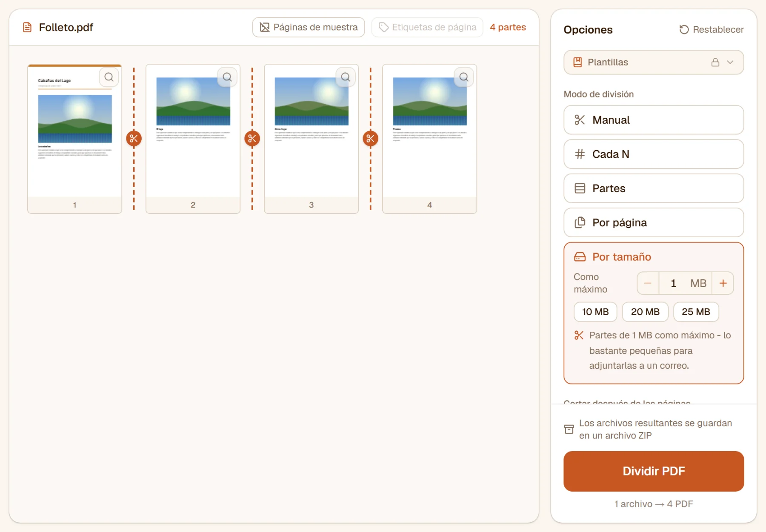The image size is (766, 532).
Task: Toggle scissors cut between pages 1 and 2
Action: pyautogui.click(x=134, y=138)
